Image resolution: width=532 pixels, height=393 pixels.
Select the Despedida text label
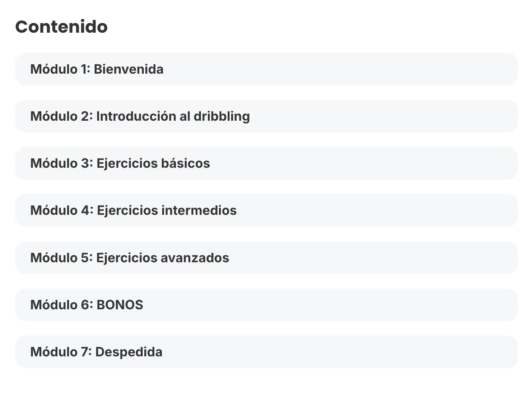click(x=129, y=352)
